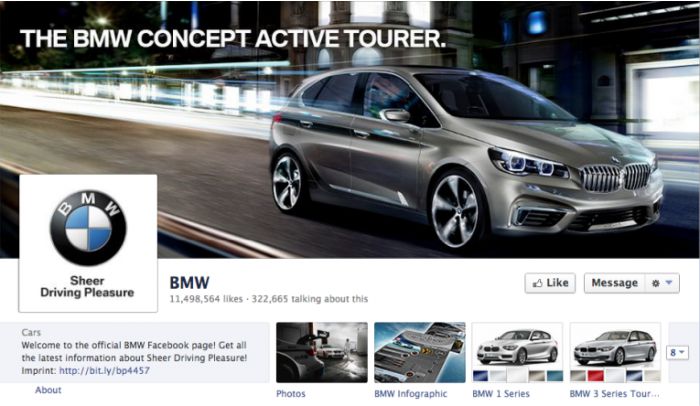Click the BMW 1 Series label
The width and height of the screenshot is (700, 406).
pos(501,394)
